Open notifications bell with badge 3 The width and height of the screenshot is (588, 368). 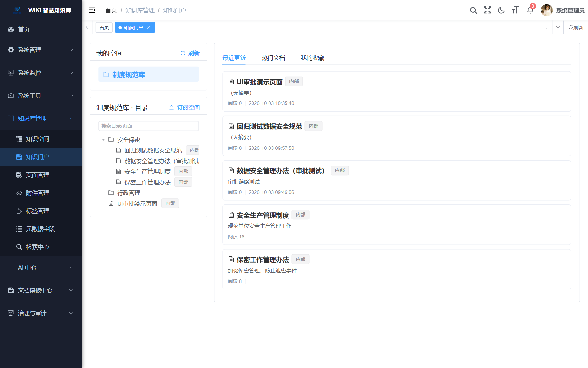pyautogui.click(x=530, y=10)
